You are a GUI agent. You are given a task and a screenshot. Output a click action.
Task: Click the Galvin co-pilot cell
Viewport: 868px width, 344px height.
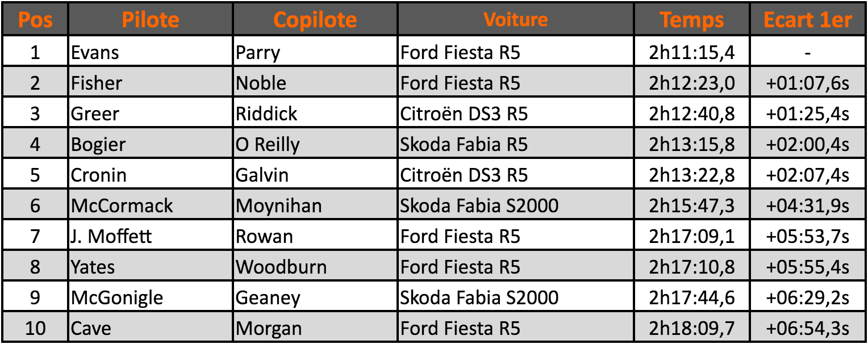point(262,175)
